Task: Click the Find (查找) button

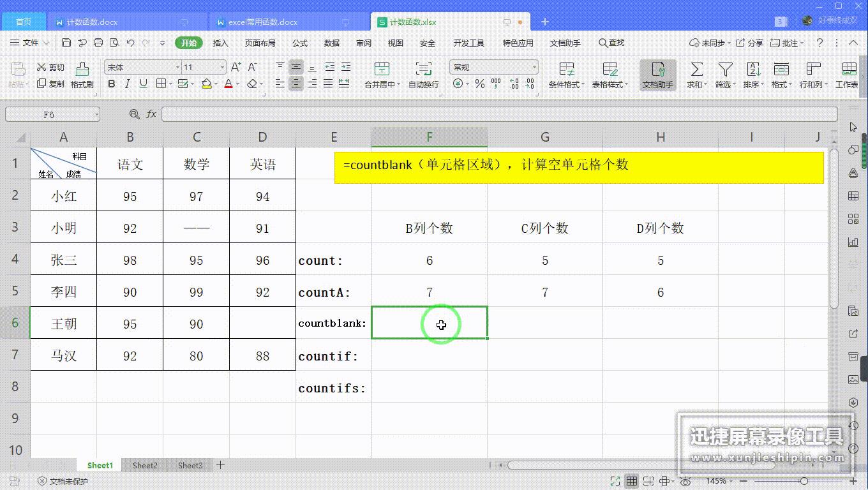Action: [x=611, y=43]
